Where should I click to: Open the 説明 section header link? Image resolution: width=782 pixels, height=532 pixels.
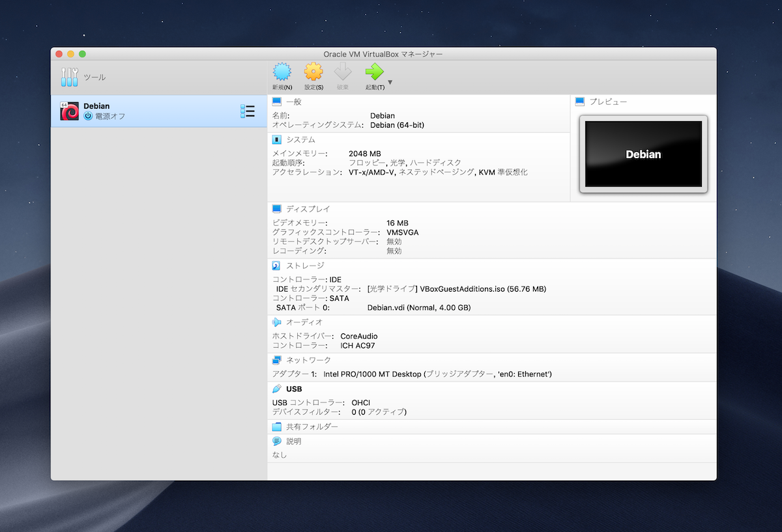point(294,441)
